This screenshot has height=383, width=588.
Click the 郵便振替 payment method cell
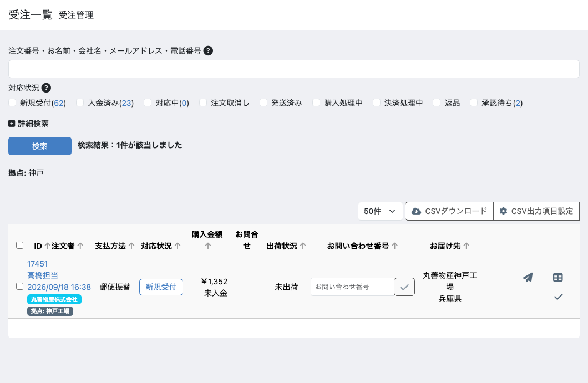tap(115, 287)
